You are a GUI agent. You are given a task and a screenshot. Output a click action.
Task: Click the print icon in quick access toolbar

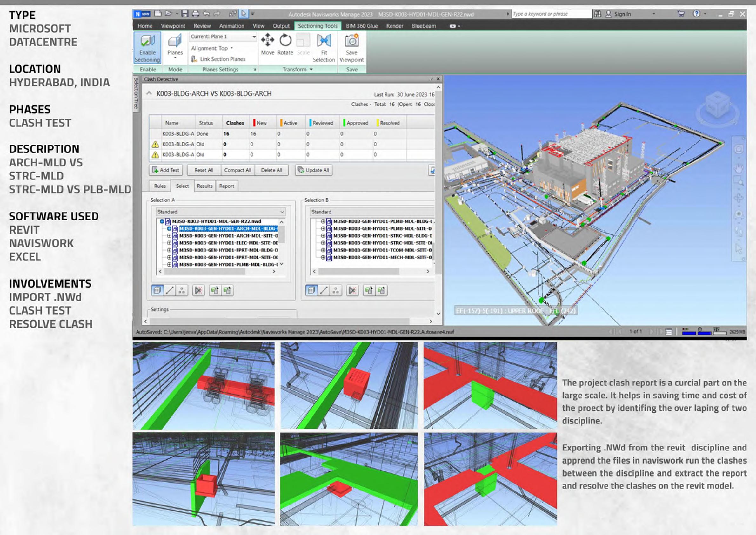[x=196, y=14]
